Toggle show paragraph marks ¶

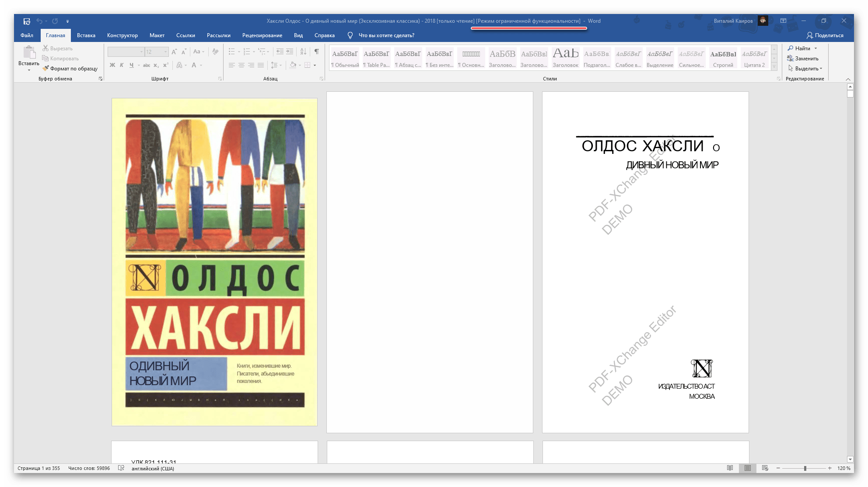pos(317,52)
